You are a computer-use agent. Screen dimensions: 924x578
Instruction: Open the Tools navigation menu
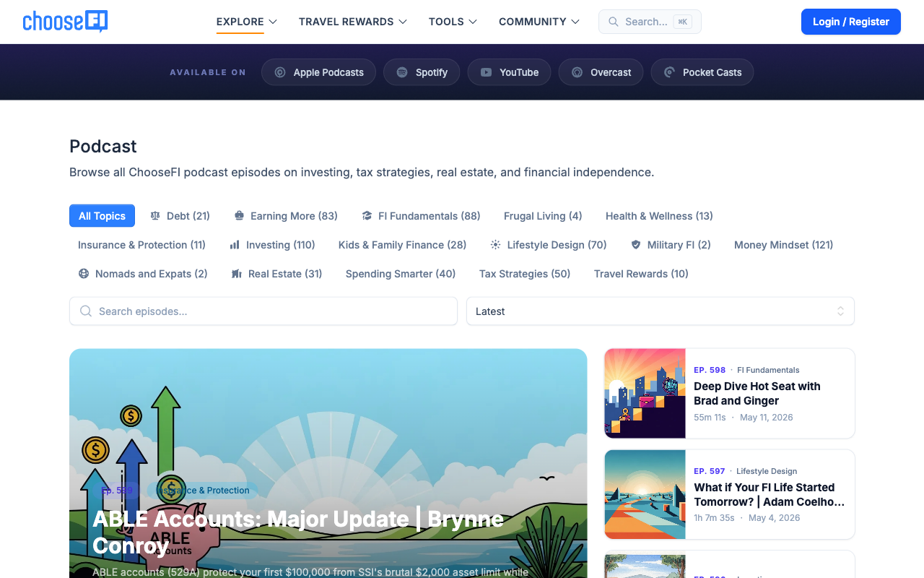tap(453, 22)
